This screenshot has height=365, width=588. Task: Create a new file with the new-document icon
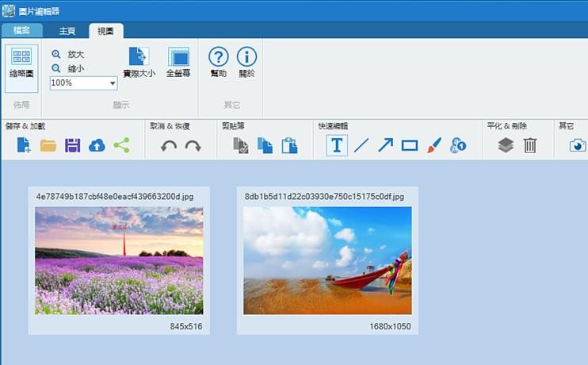24,145
